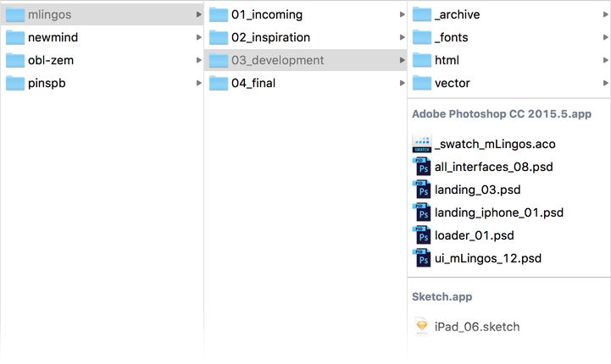611x364 pixels.
Task: Click the all_interfaces_08.psd Photoshop file icon
Action: pyautogui.click(x=422, y=167)
